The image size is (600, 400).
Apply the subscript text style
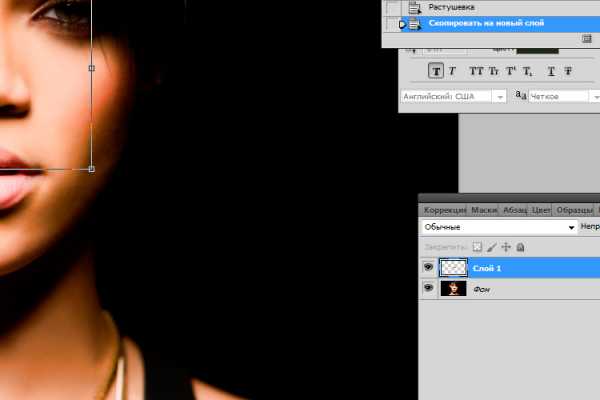pyautogui.click(x=530, y=71)
